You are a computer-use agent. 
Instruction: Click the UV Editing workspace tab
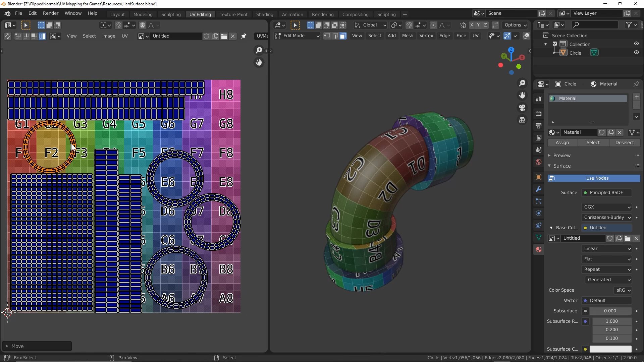click(200, 14)
